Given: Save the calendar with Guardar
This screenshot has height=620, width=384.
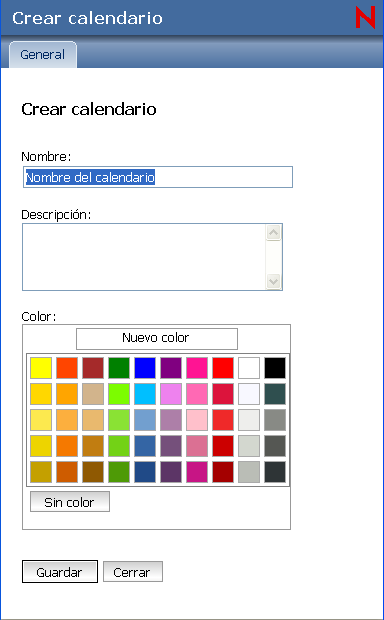Looking at the screenshot, I should click(x=60, y=572).
